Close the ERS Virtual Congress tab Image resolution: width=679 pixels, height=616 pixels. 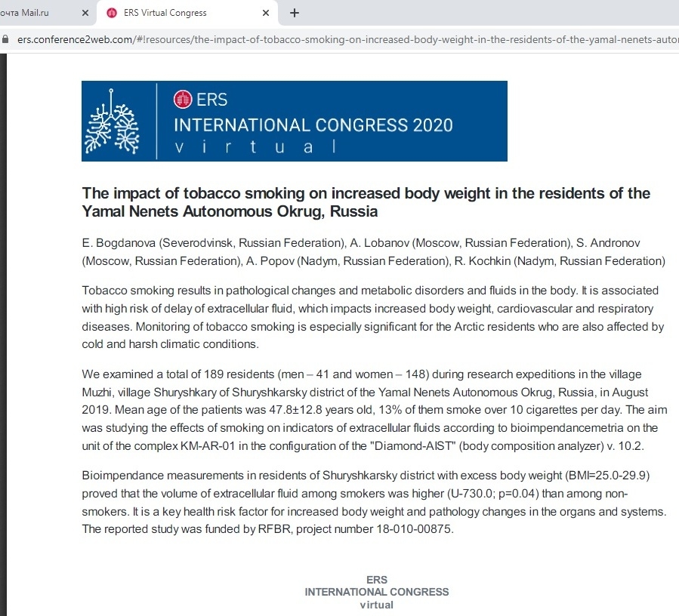click(266, 13)
